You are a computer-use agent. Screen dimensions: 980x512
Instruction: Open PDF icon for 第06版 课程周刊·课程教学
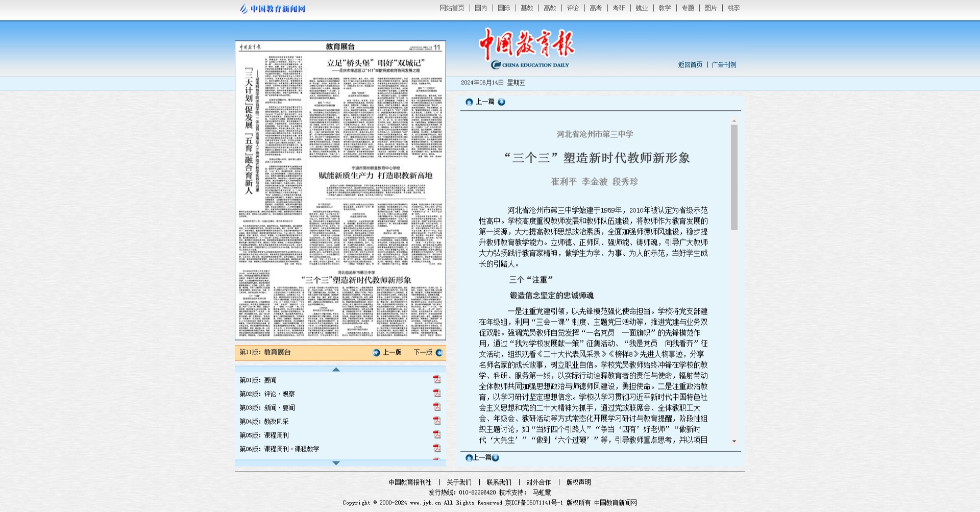pos(437,448)
